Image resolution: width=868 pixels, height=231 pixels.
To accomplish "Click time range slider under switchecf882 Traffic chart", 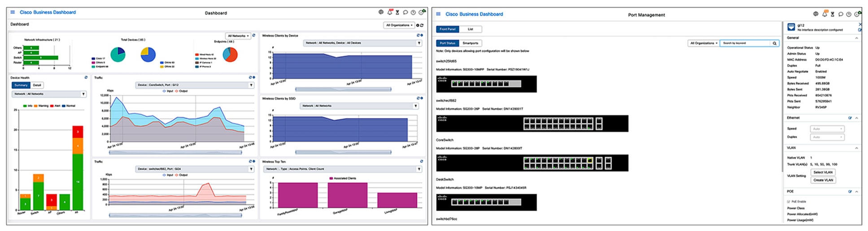I will 175,215.
